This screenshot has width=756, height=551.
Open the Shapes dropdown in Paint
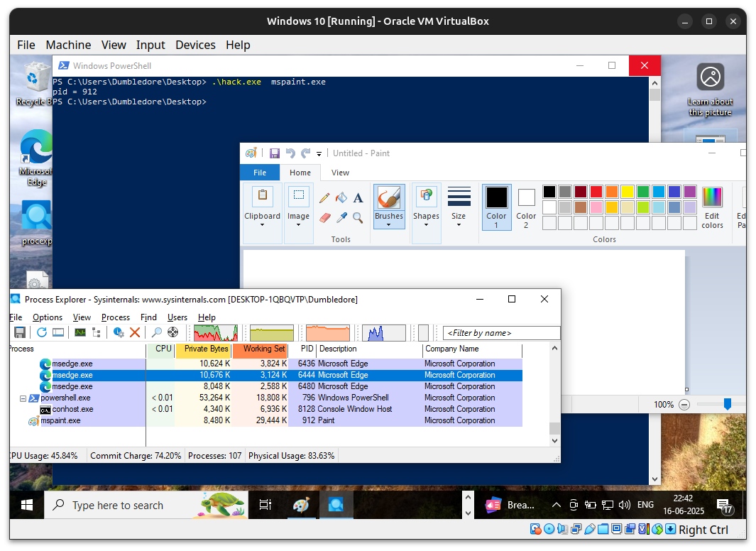[426, 212]
